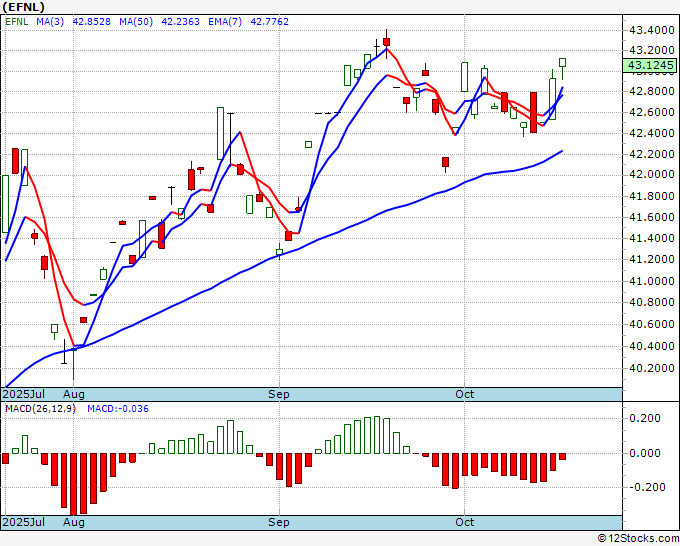The height and width of the screenshot is (546, 680).
Task: Click Oct on the MACD timeline
Action: [x=464, y=522]
